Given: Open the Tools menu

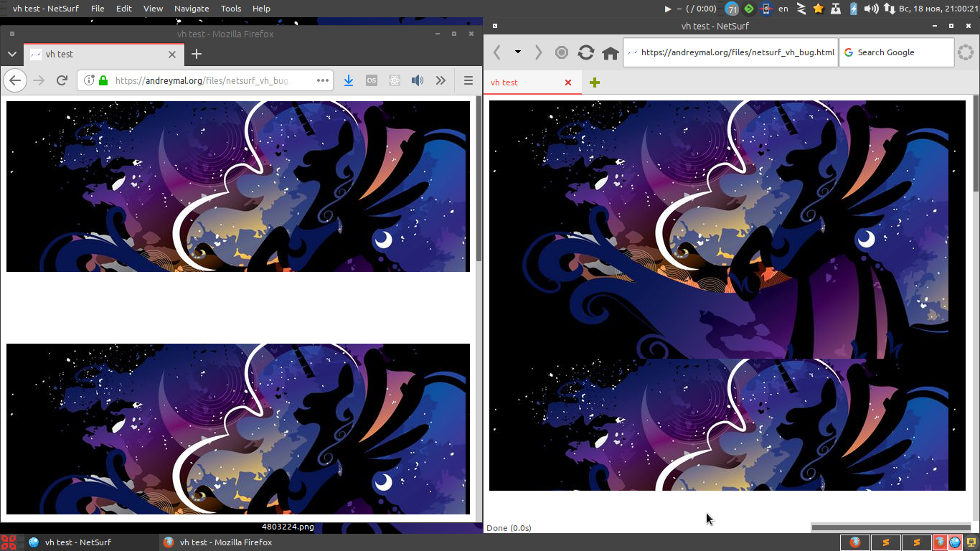Looking at the screenshot, I should (x=231, y=9).
